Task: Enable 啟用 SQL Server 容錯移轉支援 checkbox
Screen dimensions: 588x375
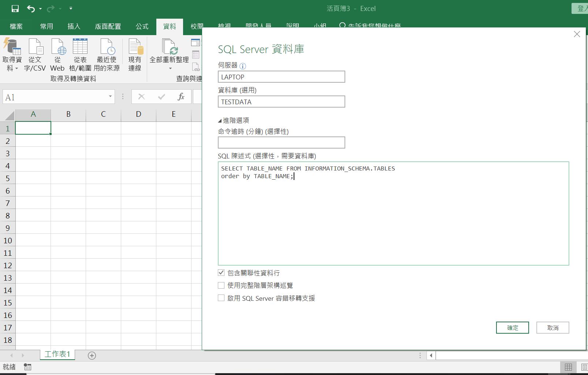Action: (221, 298)
